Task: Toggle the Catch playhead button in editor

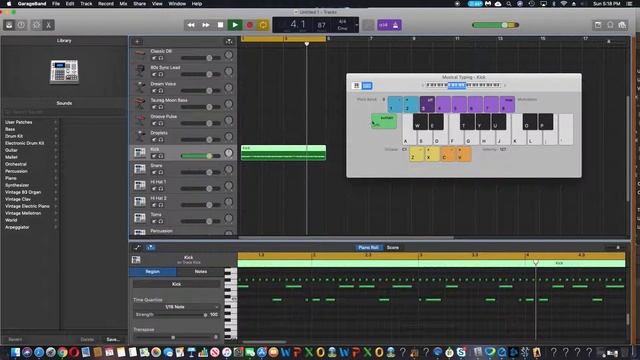Action: 151,247
